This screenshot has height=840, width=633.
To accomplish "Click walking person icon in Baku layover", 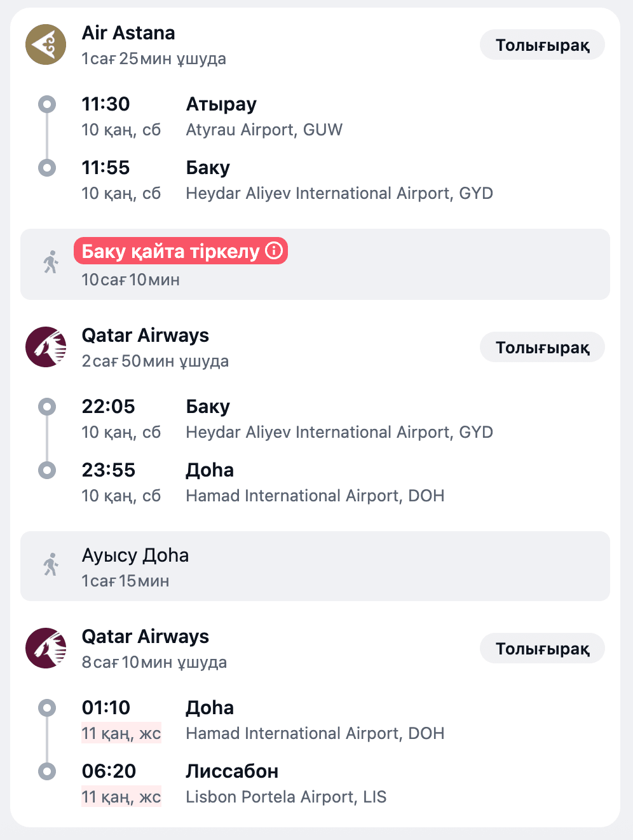I will click(x=51, y=262).
